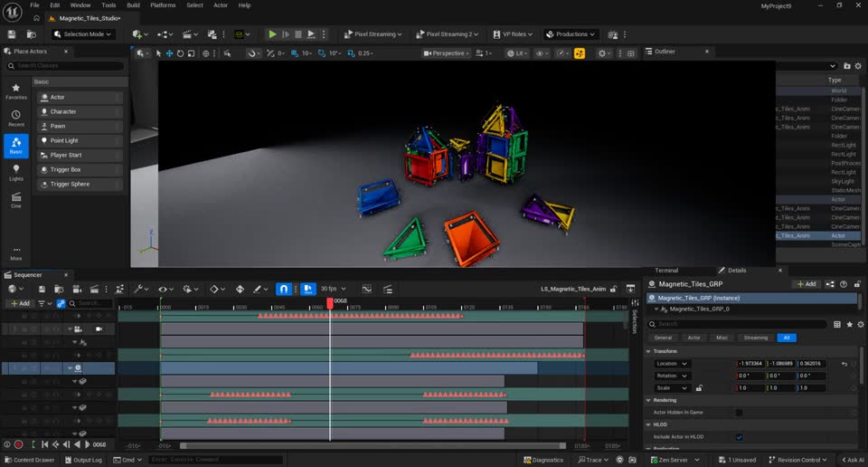Open the Content Drawer

tap(29, 460)
